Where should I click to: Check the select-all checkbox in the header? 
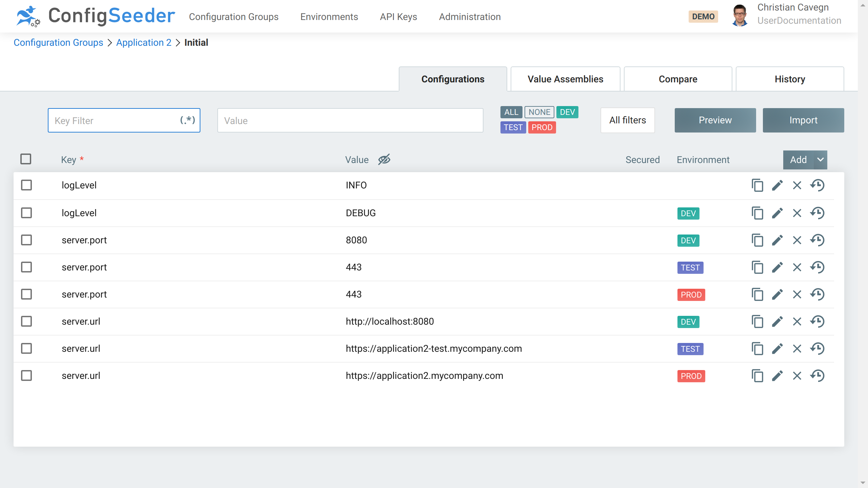(26, 159)
